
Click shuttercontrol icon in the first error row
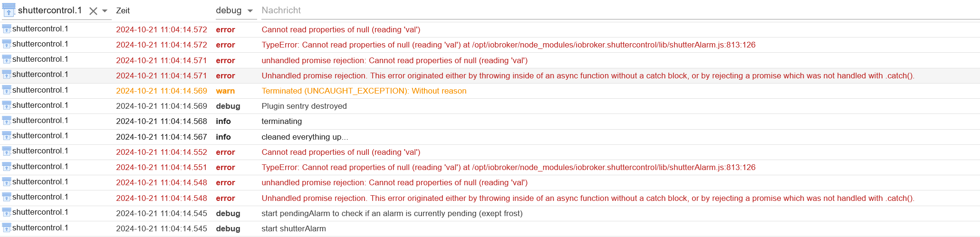click(7, 29)
